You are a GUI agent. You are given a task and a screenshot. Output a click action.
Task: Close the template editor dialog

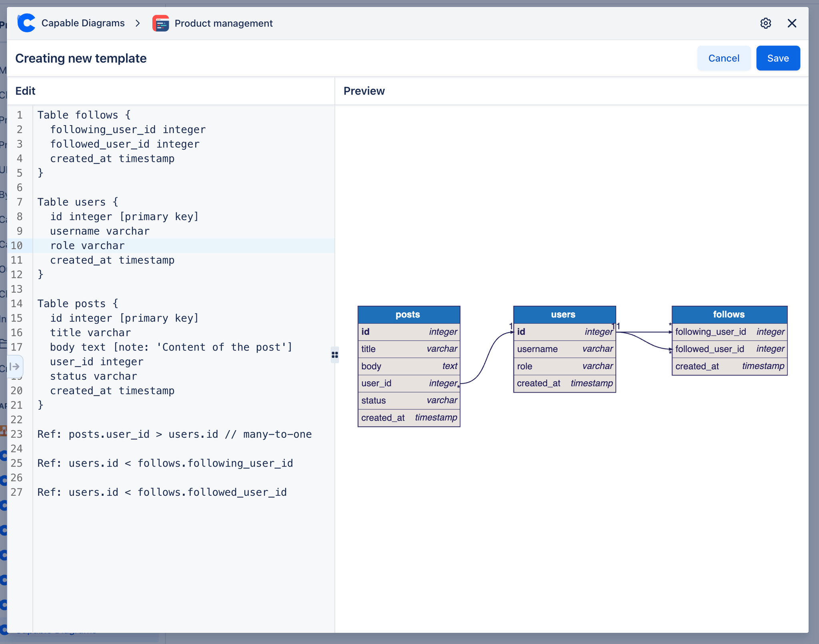tap(792, 23)
